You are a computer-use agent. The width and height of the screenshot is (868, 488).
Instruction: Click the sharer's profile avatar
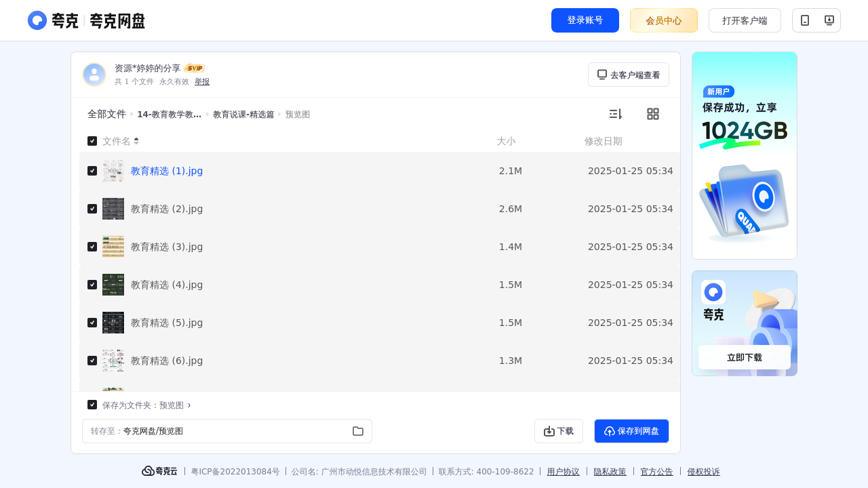click(x=94, y=75)
